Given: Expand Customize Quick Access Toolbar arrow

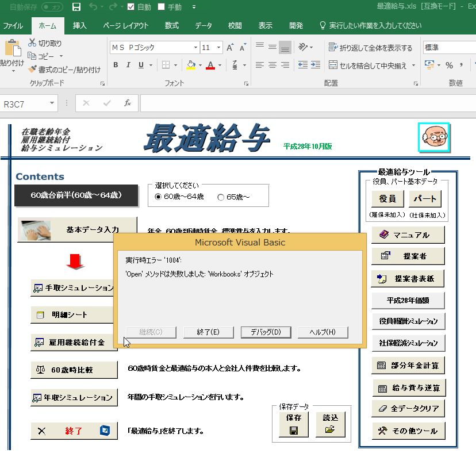Looking at the screenshot, I should click(194, 7).
